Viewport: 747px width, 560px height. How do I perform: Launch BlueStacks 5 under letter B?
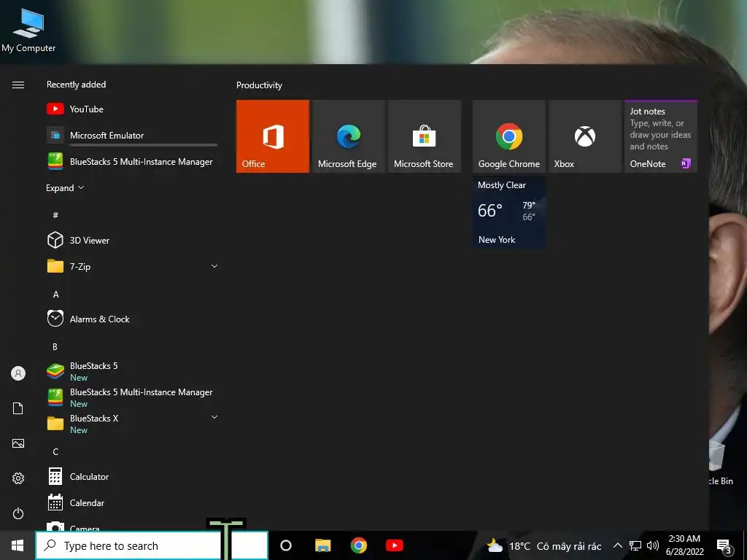pyautogui.click(x=133, y=371)
